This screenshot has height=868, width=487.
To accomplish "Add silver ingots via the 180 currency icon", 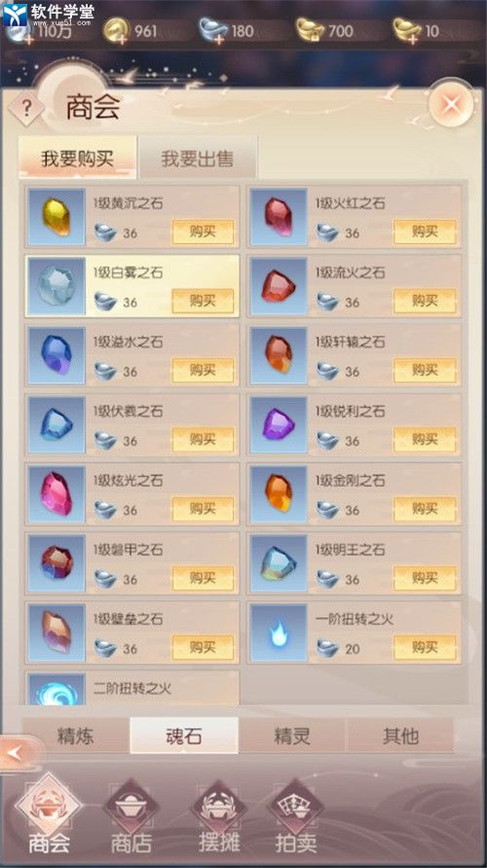I will 212,30.
